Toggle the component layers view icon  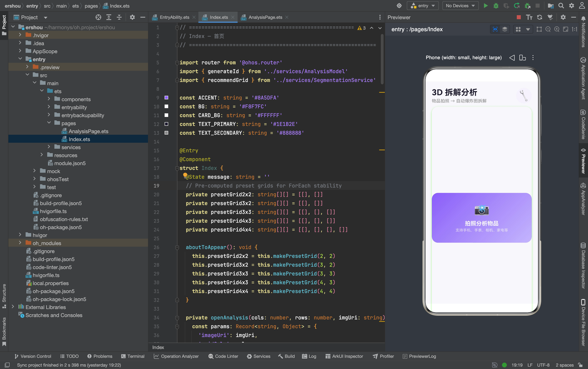pos(505,29)
